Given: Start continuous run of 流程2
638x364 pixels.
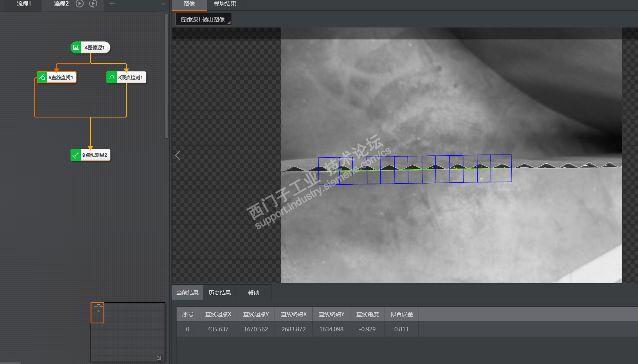Looking at the screenshot, I should tap(93, 4).
